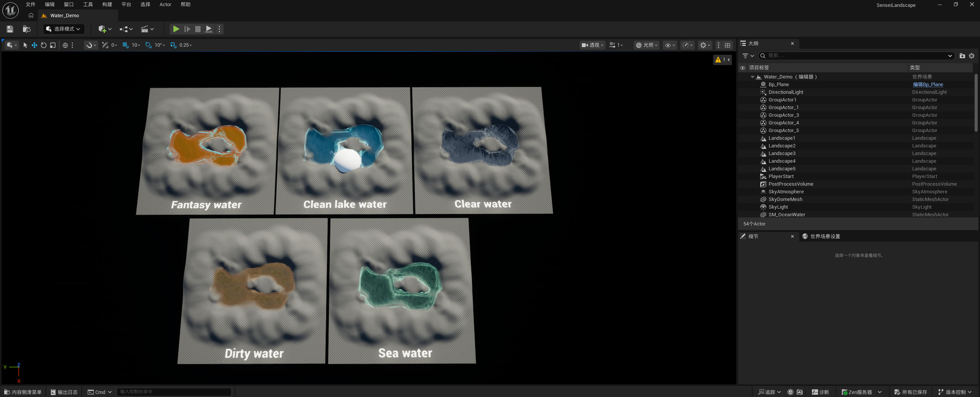This screenshot has height=397, width=980.
Task: Click the outliner search field
Action: 856,56
